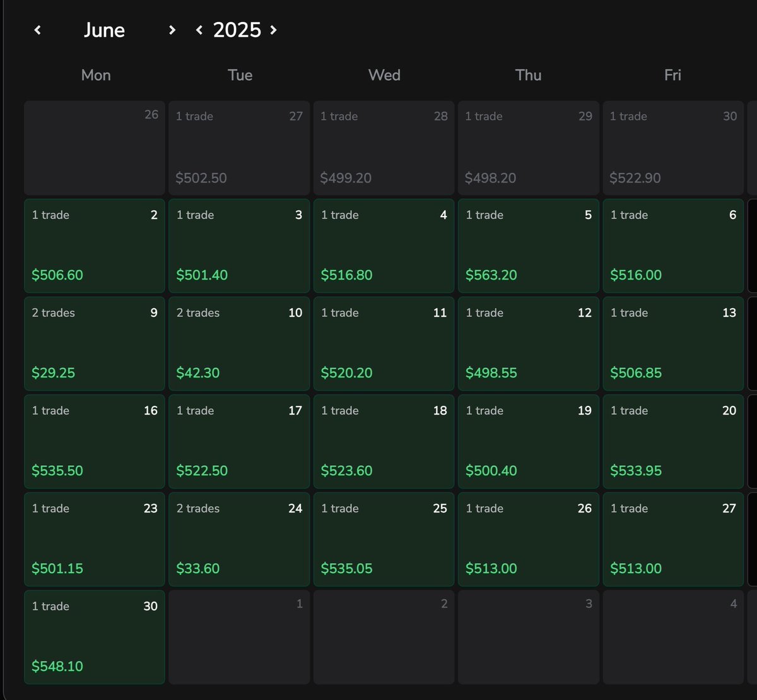Click the Tue column header
Viewport: 757px width, 700px height.
240,75
